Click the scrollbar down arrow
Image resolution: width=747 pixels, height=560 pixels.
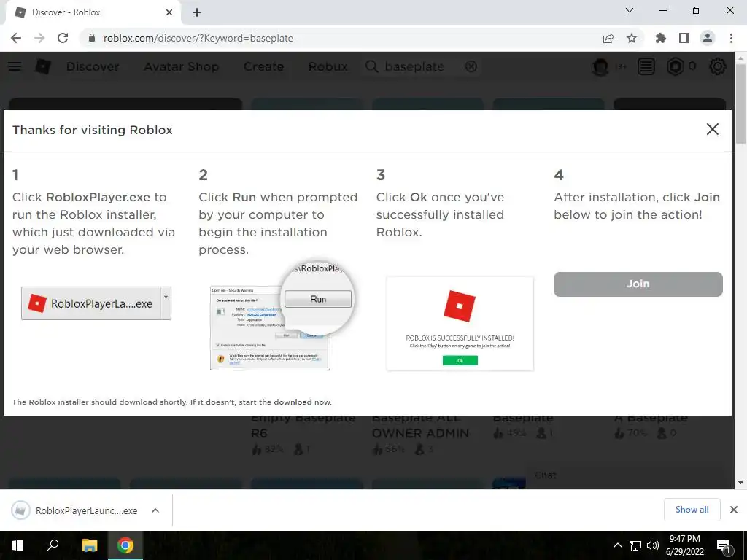740,483
